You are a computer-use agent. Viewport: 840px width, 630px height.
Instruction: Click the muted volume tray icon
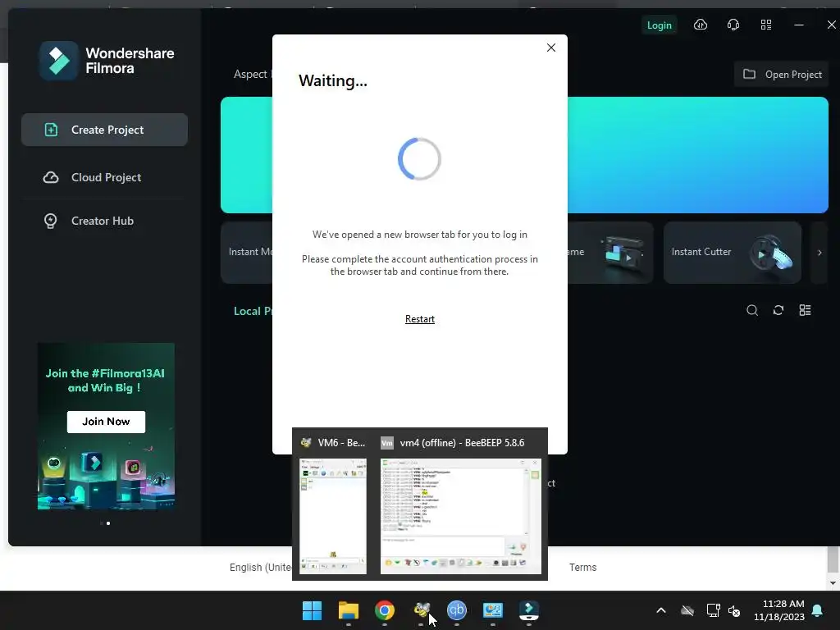point(734,610)
